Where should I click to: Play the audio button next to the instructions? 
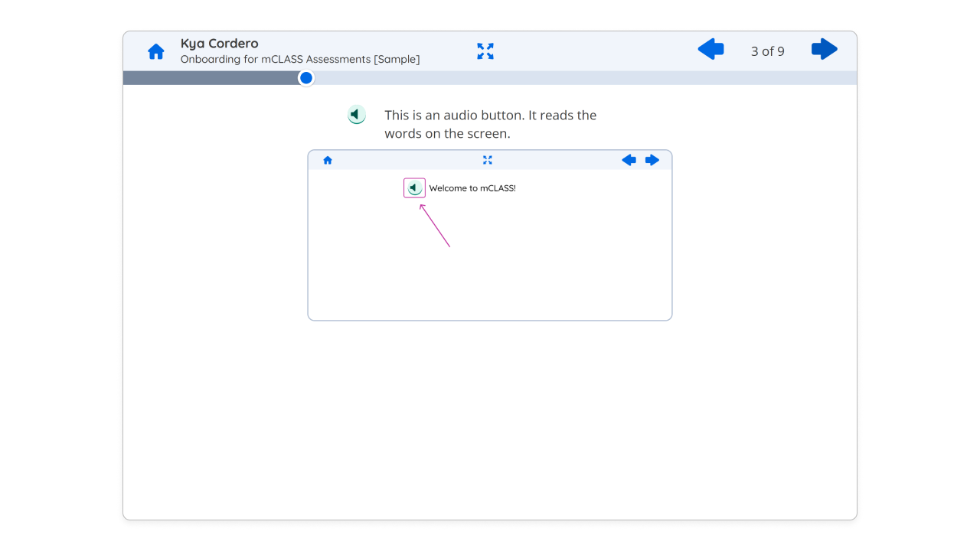tap(356, 114)
